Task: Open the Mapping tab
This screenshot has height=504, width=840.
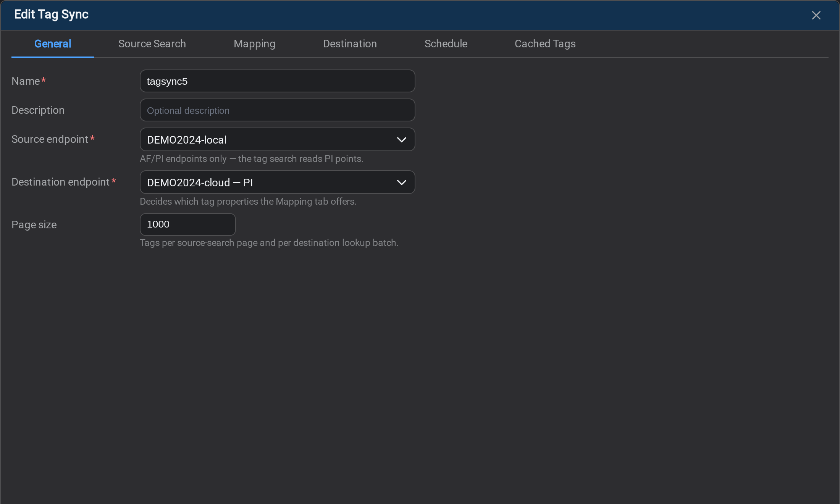Action: 254,44
